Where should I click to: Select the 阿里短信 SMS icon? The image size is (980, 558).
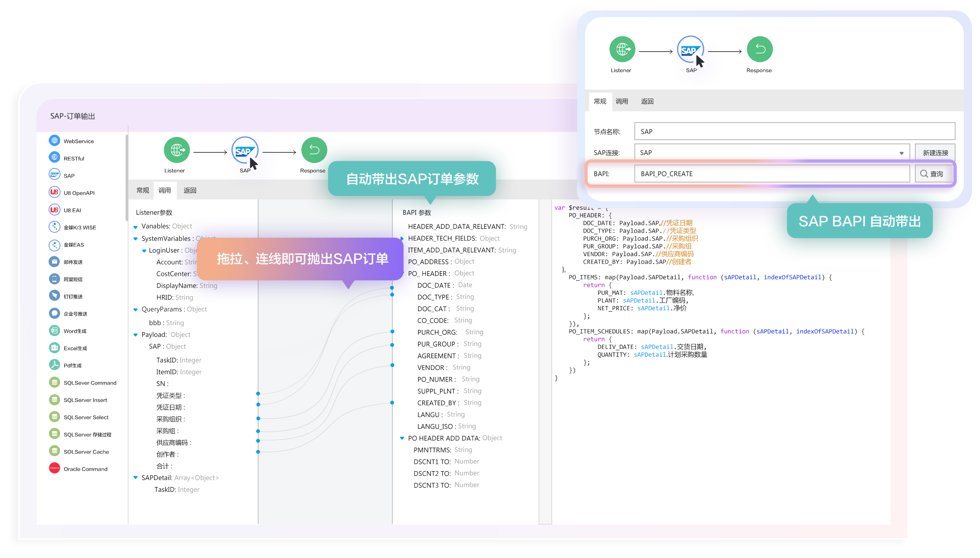click(x=54, y=279)
